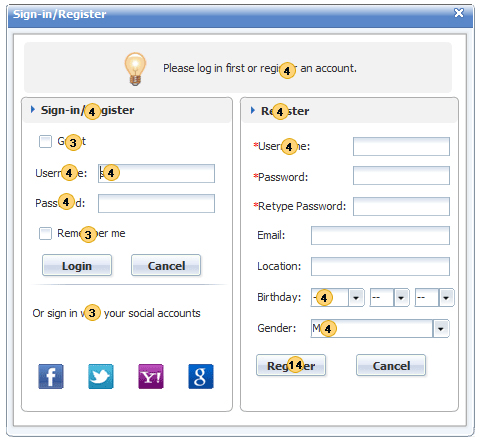
Task: Sign in with the Yahoo icon
Action: [151, 376]
